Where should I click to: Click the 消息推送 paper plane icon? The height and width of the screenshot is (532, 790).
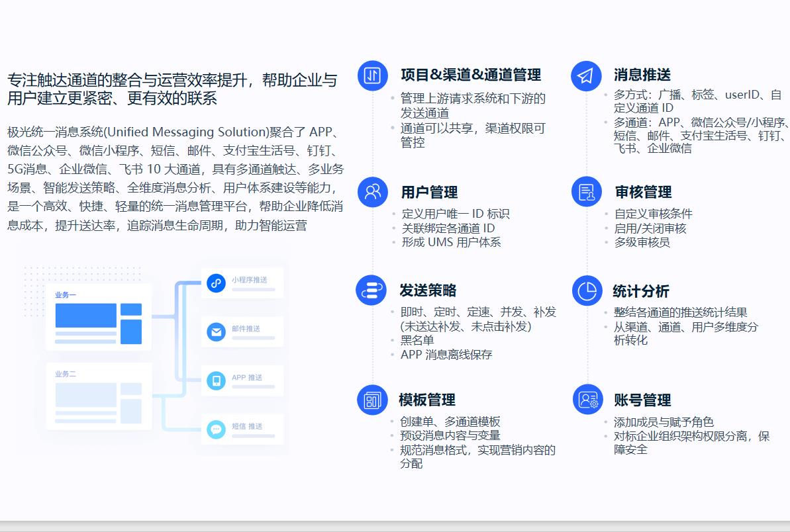point(586,75)
